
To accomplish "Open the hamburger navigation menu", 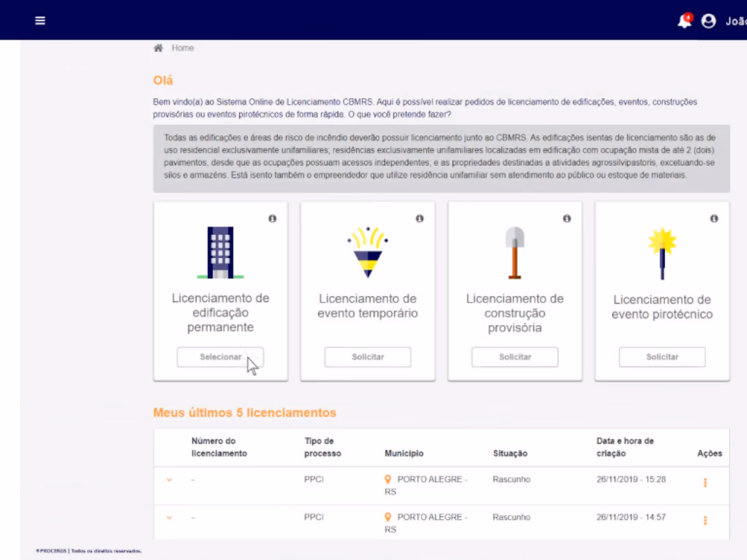I will (40, 20).
